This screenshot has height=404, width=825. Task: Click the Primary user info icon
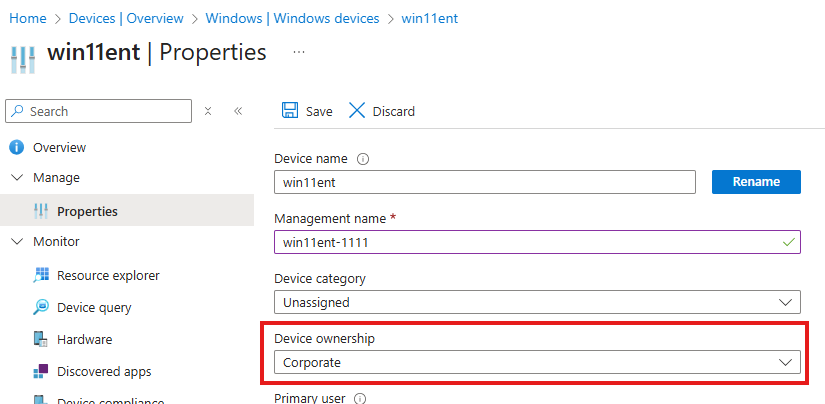pyautogui.click(x=360, y=398)
